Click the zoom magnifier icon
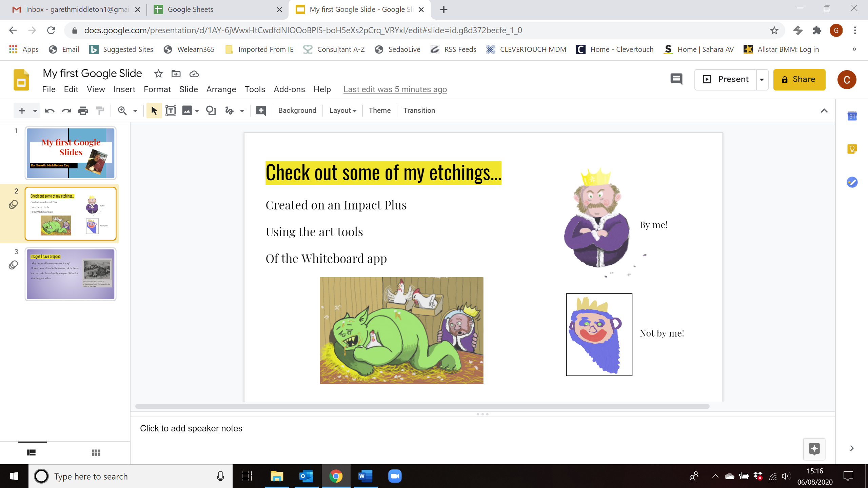 122,110
